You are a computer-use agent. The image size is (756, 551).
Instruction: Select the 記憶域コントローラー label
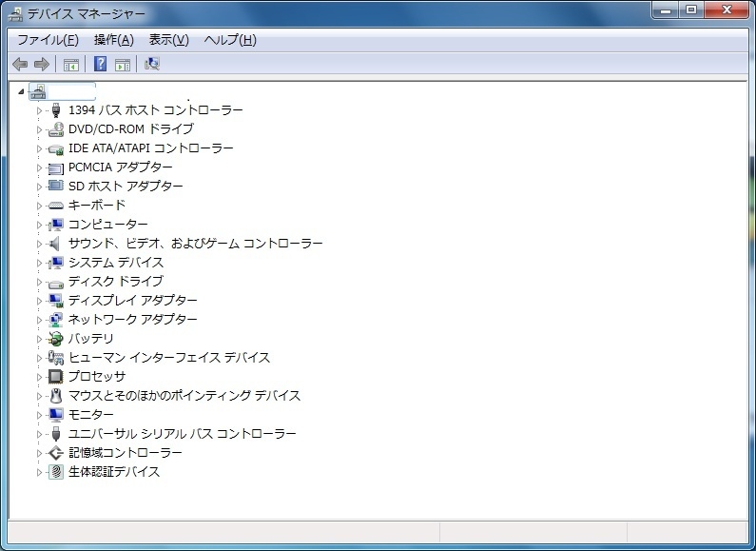coord(126,453)
